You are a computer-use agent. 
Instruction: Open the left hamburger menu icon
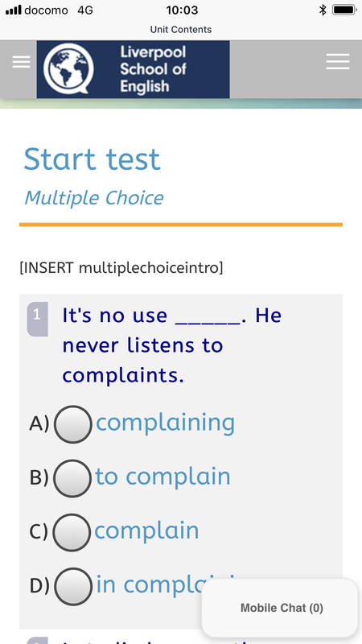point(21,62)
